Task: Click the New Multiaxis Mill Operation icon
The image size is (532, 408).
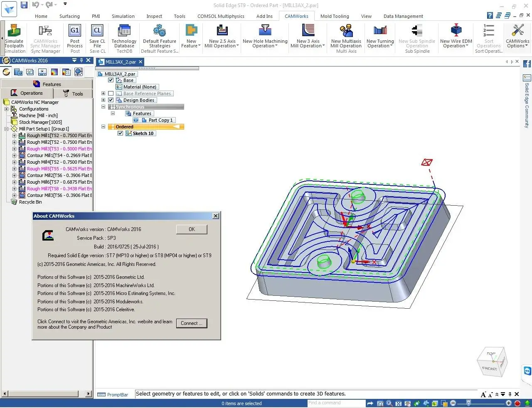Action: [x=346, y=31]
